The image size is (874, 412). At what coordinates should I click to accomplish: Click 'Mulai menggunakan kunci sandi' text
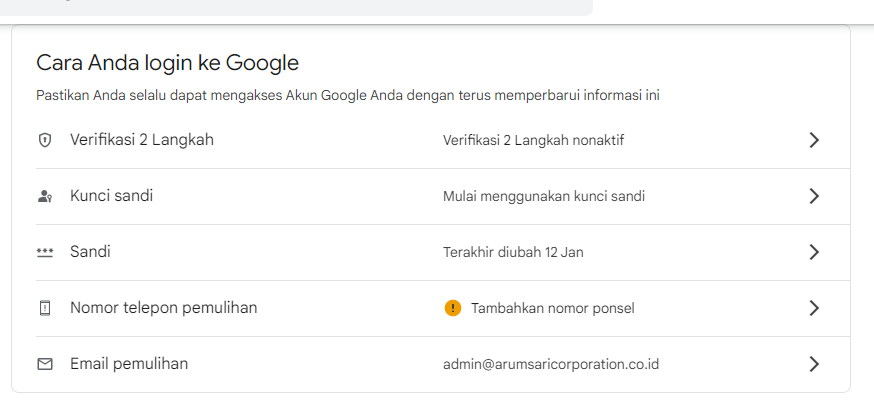pos(543,196)
